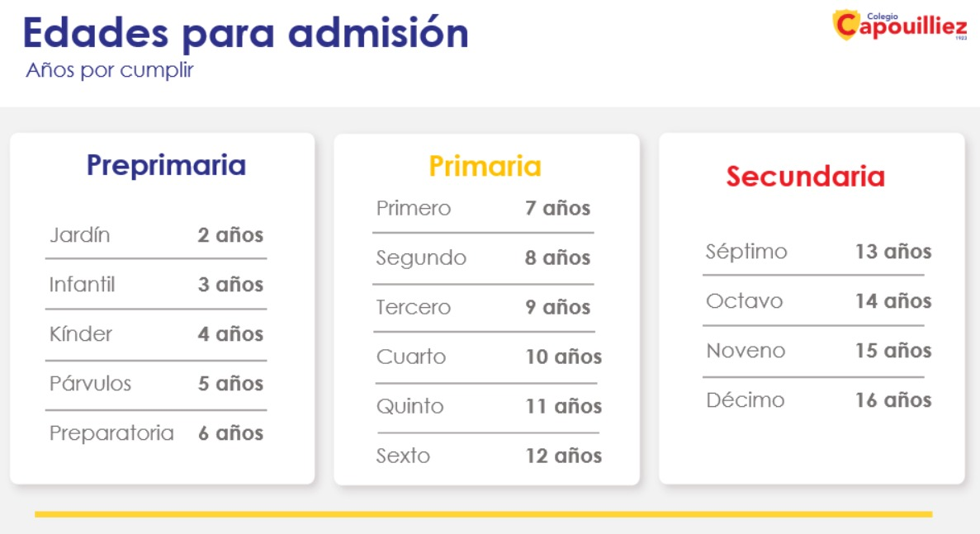Select the Párvulos row label
The height and width of the screenshot is (534, 980).
[x=90, y=384]
